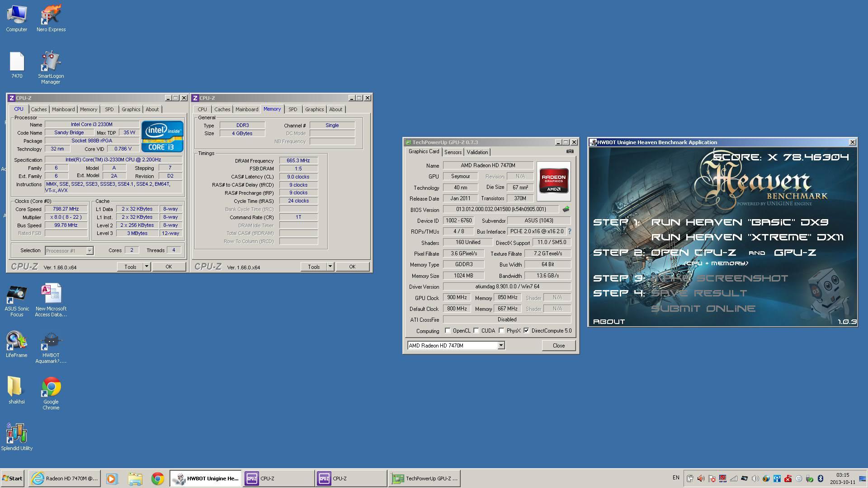Image resolution: width=868 pixels, height=488 pixels.
Task: Toggle OpenCL checkbox in GPU-Z
Action: pos(448,331)
